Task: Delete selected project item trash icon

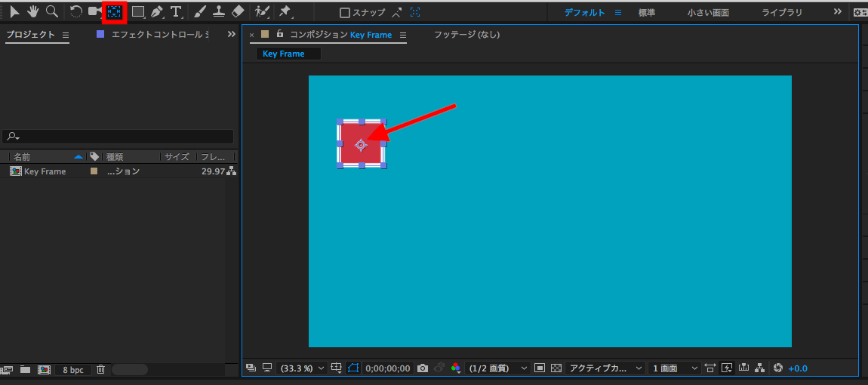Action: point(100,369)
